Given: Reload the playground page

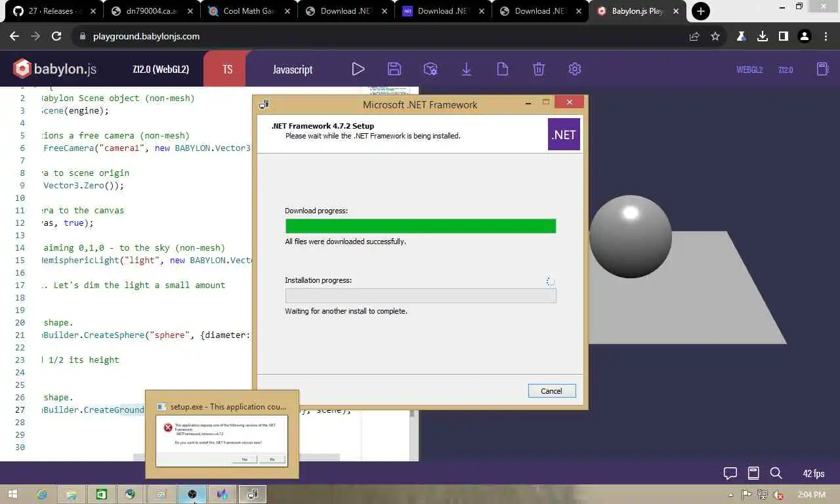Looking at the screenshot, I should pos(56,37).
